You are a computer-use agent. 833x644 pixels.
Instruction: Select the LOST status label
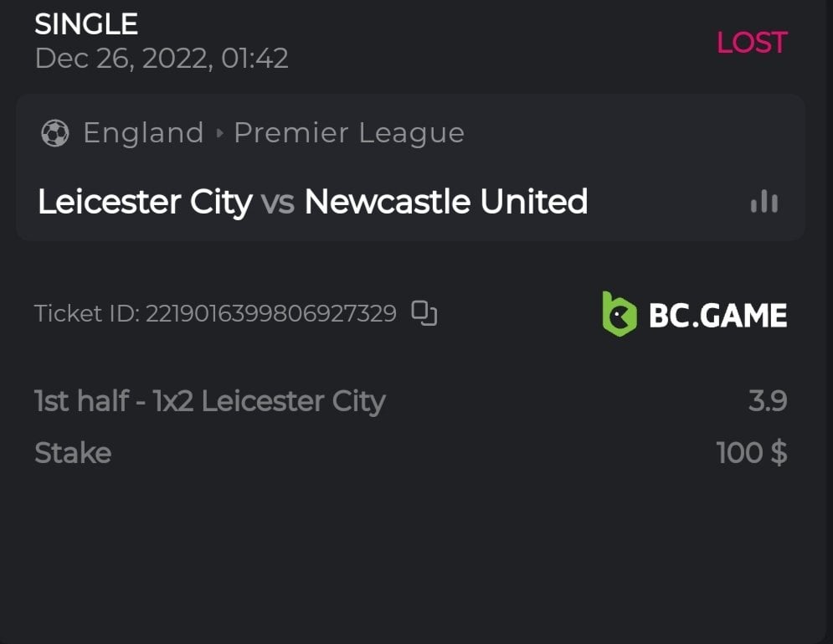751,43
